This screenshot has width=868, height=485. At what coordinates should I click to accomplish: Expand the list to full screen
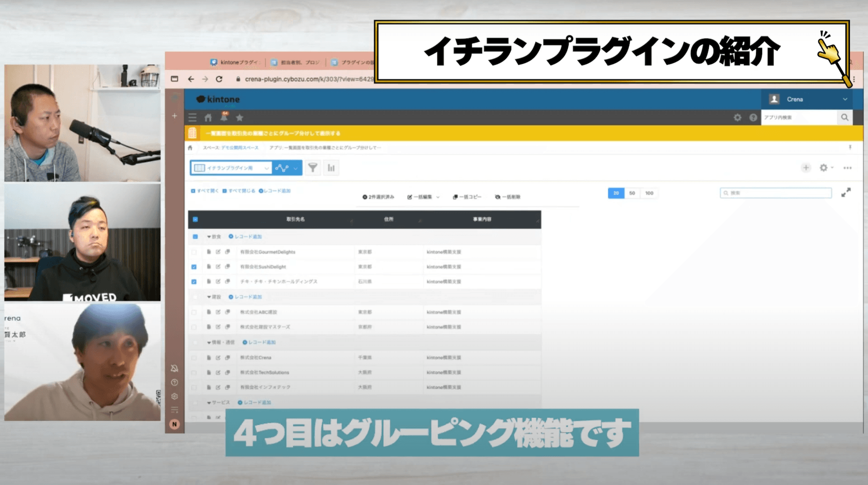coord(846,193)
